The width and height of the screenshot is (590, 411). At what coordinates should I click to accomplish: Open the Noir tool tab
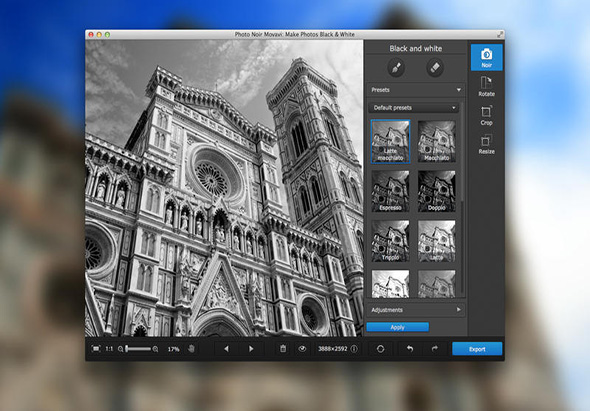click(487, 57)
